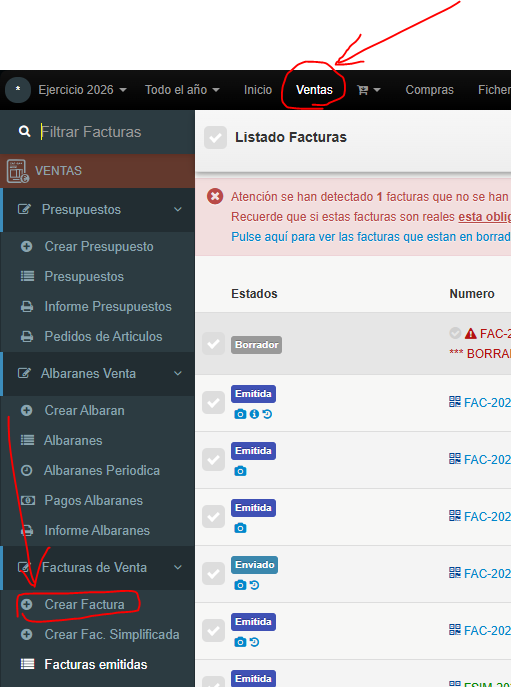The width and height of the screenshot is (511, 687).
Task: Click the Enviado status badge
Action: pyautogui.click(x=255, y=565)
